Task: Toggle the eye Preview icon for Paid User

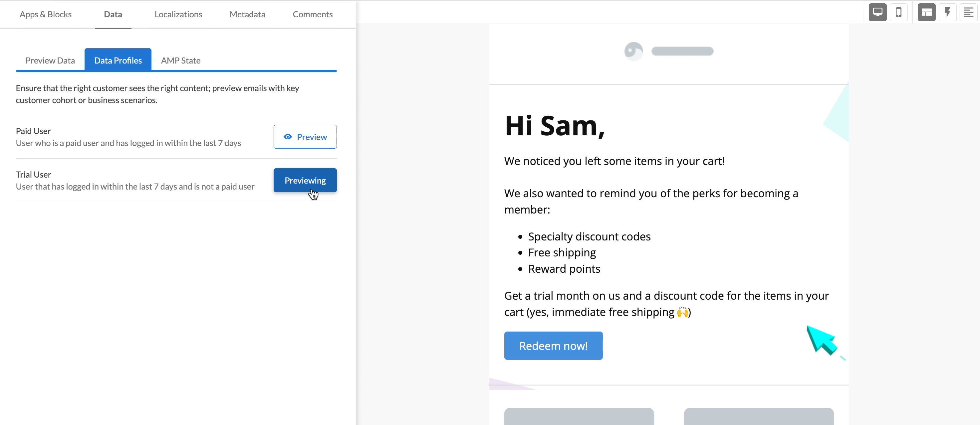Action: click(x=288, y=137)
